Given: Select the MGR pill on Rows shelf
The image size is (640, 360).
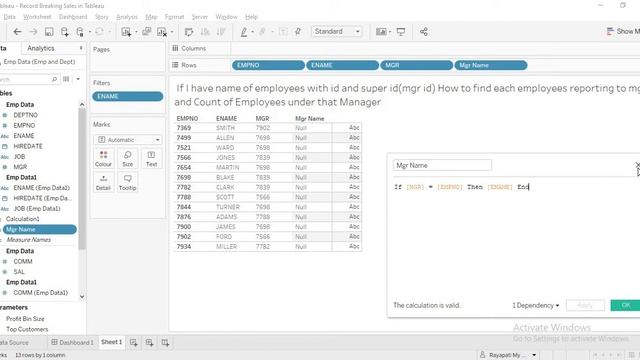Looking at the screenshot, I should point(416,65).
